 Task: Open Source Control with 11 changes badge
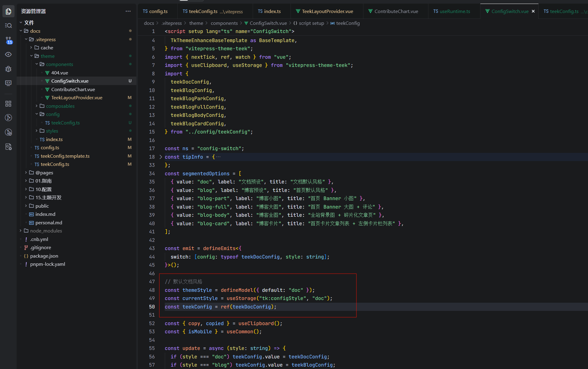coord(8,40)
